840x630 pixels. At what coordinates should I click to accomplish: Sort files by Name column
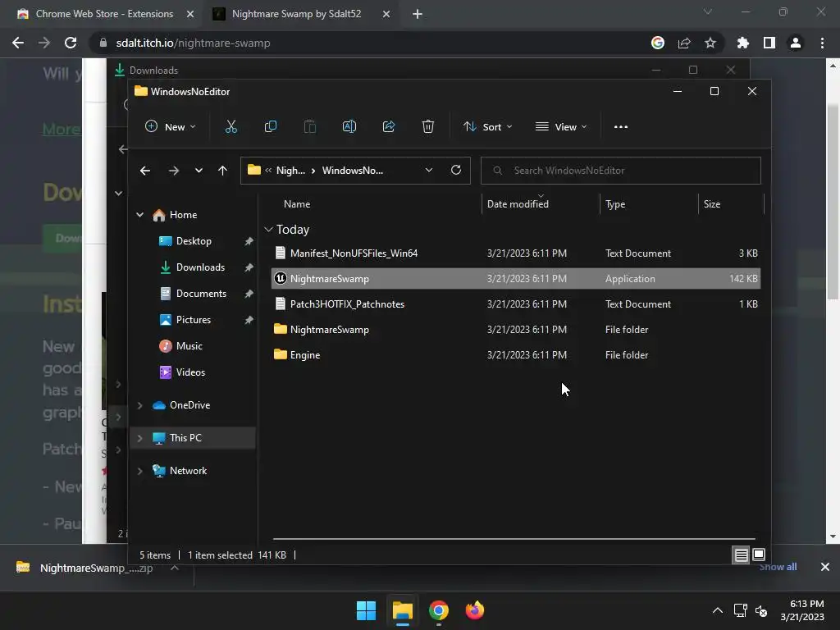[x=297, y=204]
